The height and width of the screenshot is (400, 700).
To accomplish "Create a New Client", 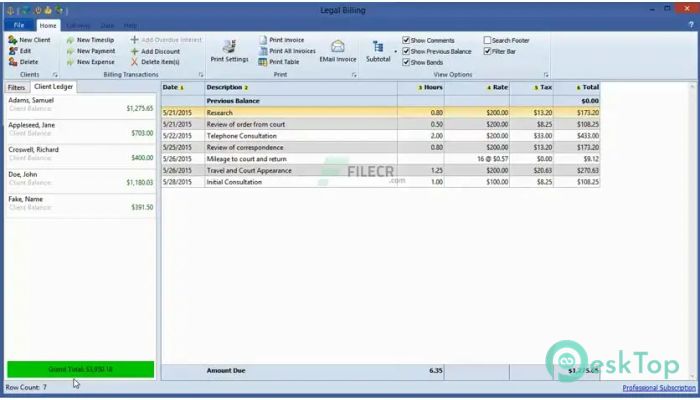I will pyautogui.click(x=29, y=40).
